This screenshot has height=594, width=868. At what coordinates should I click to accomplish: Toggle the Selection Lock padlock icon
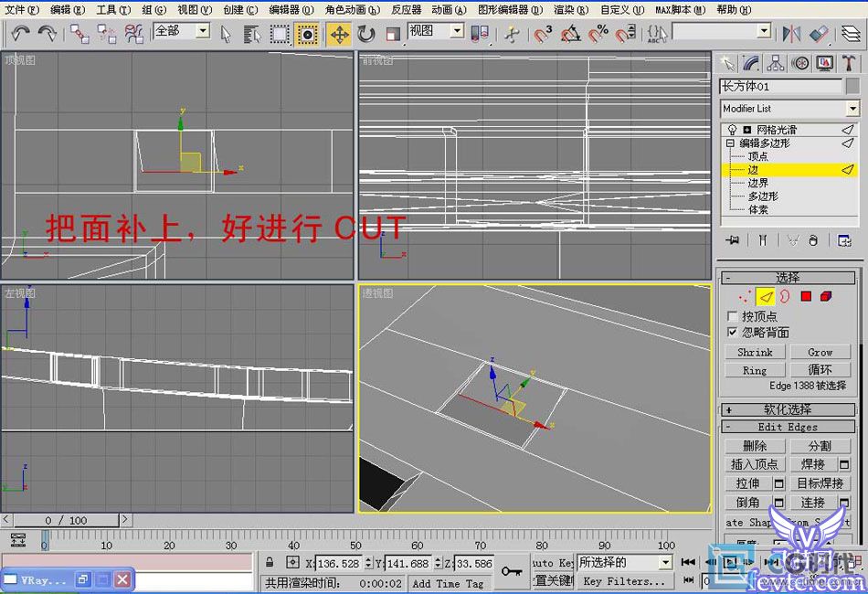[x=270, y=562]
